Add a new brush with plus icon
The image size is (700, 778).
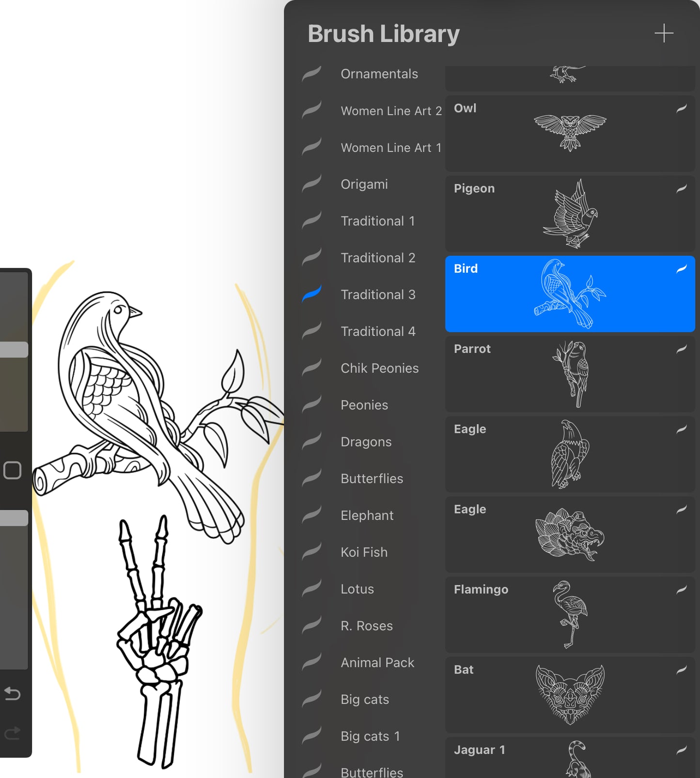pos(664,33)
